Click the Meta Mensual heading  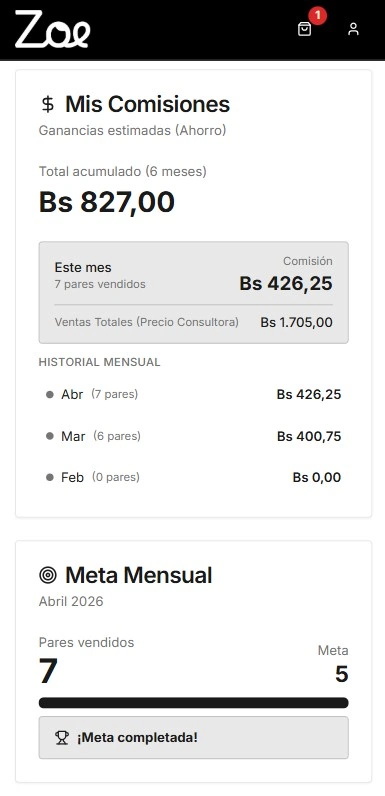click(139, 575)
